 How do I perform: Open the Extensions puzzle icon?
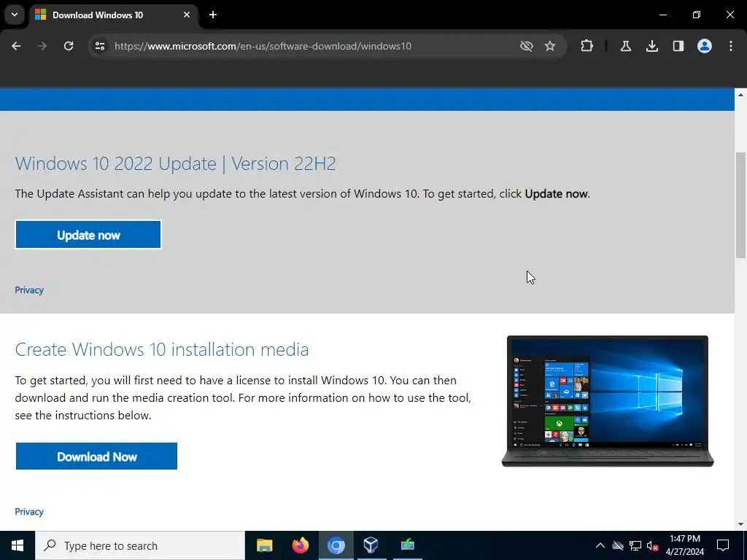pyautogui.click(x=587, y=46)
